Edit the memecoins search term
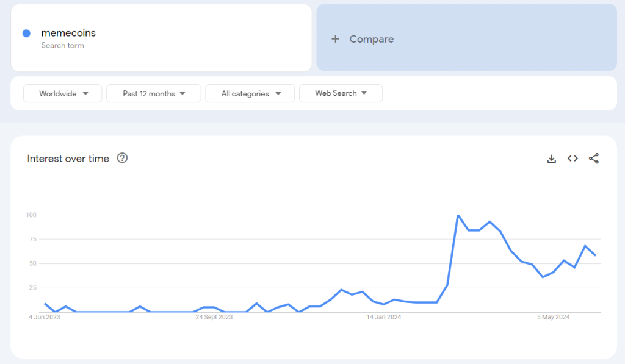 pos(68,33)
